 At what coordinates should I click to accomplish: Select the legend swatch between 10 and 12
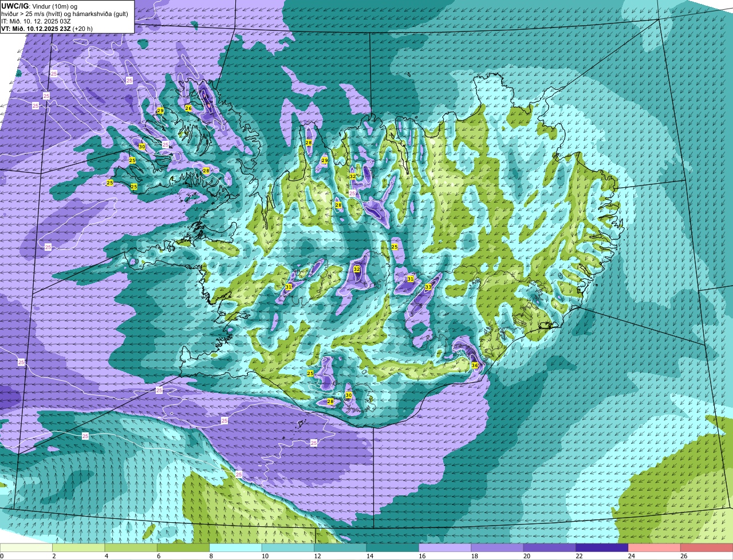(x=288, y=547)
